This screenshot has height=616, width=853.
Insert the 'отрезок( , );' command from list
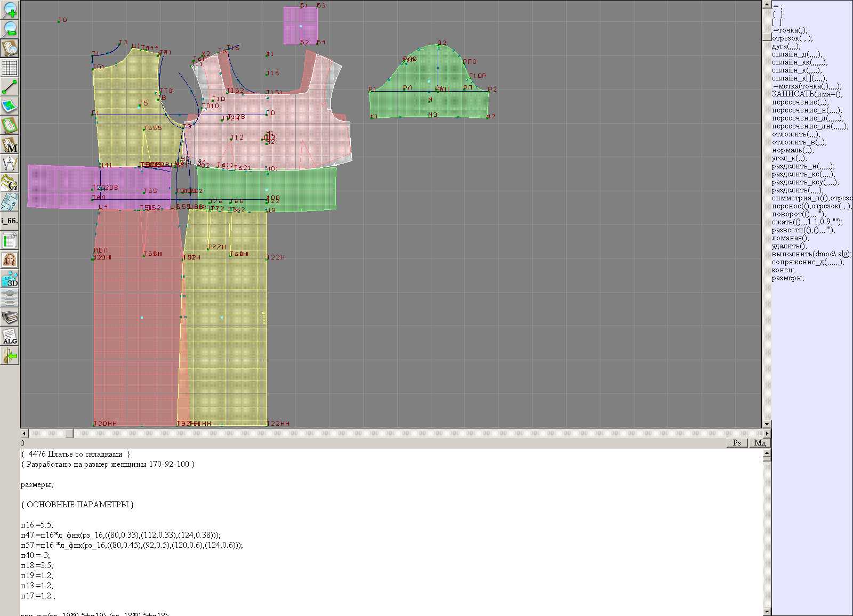(x=792, y=38)
